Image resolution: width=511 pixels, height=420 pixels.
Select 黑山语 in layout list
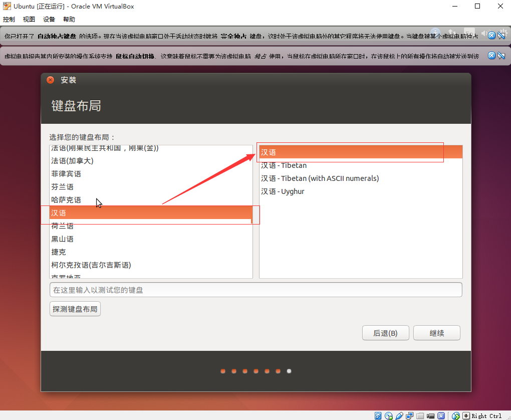(x=151, y=239)
